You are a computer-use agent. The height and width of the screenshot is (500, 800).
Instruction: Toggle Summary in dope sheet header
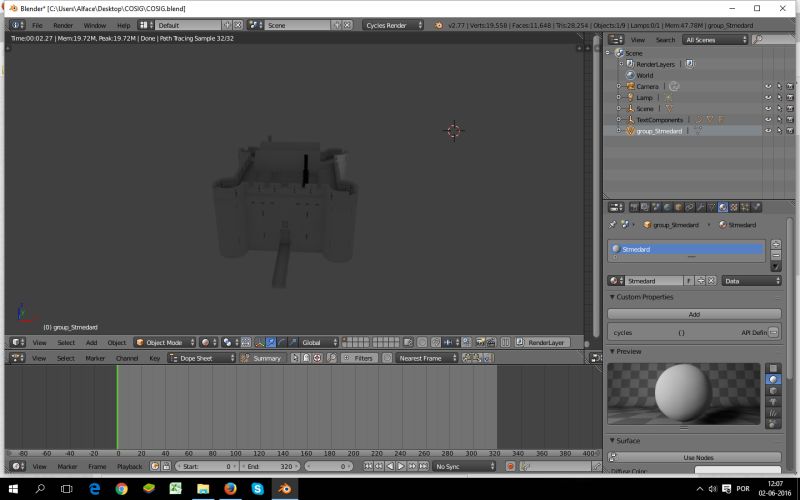[x=261, y=358]
